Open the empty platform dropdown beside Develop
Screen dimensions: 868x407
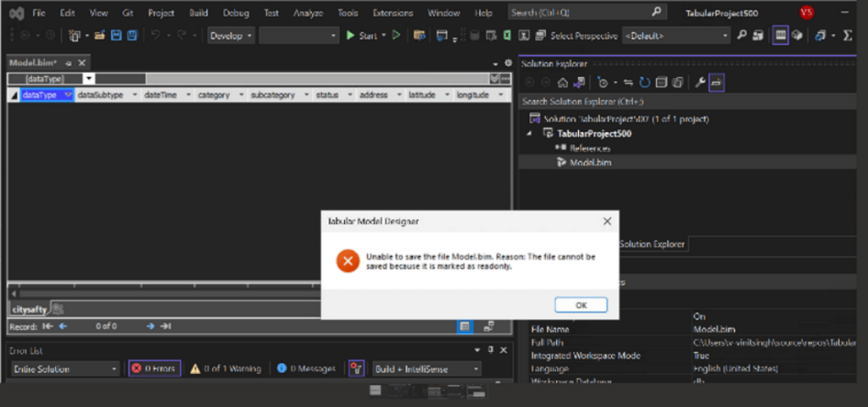tap(299, 36)
